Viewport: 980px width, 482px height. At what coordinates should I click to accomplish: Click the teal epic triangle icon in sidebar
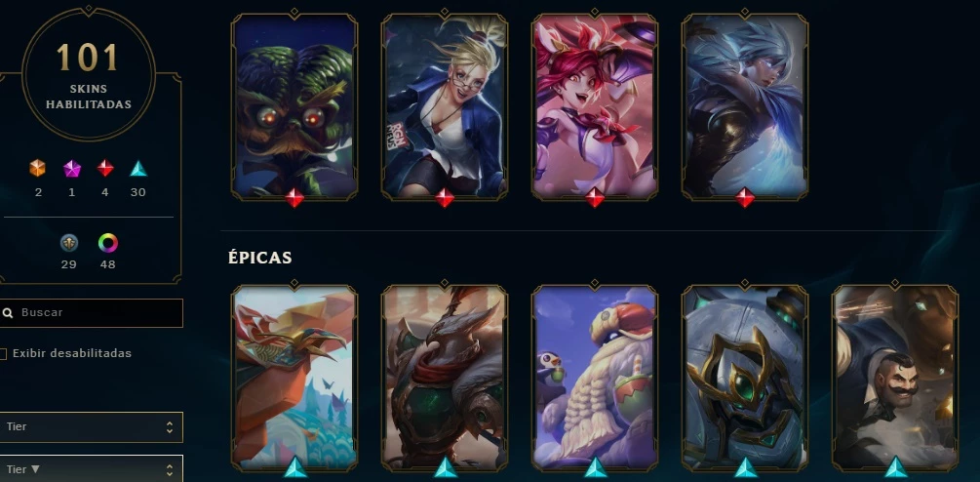point(138,168)
